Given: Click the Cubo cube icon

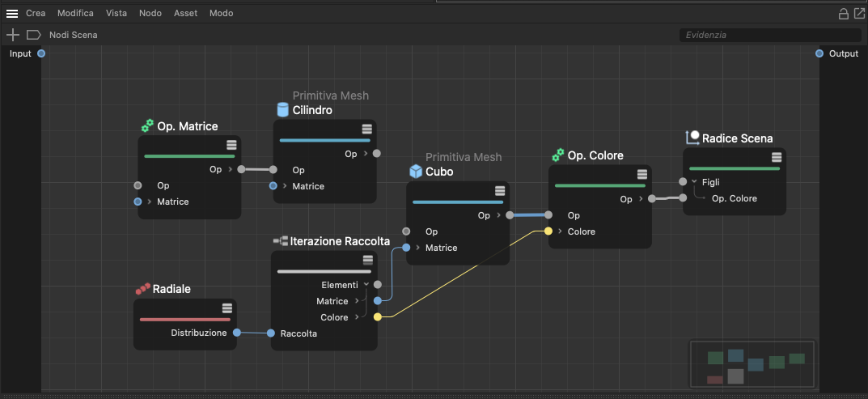Looking at the screenshot, I should 416,172.
